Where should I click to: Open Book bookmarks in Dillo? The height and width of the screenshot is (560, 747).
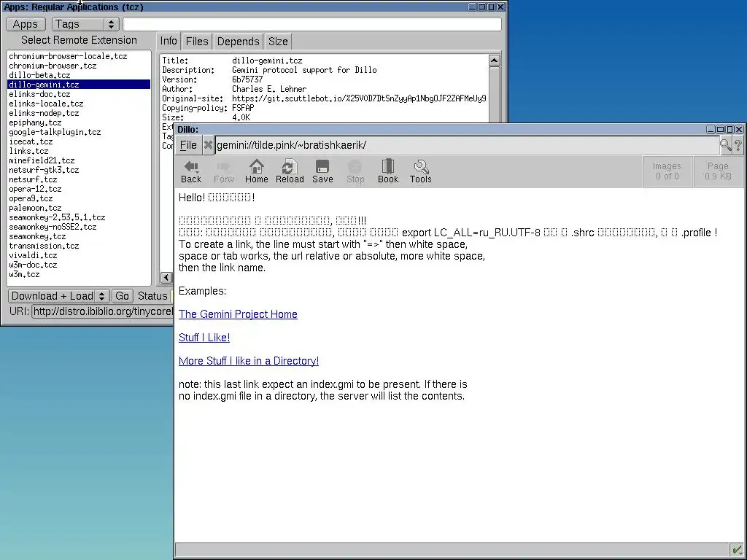pos(388,171)
